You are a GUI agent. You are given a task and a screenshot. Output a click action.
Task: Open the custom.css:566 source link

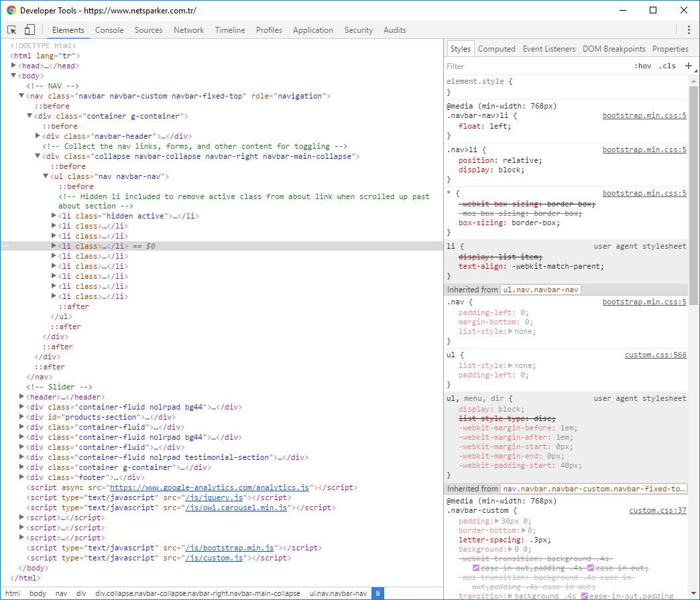[x=655, y=355]
